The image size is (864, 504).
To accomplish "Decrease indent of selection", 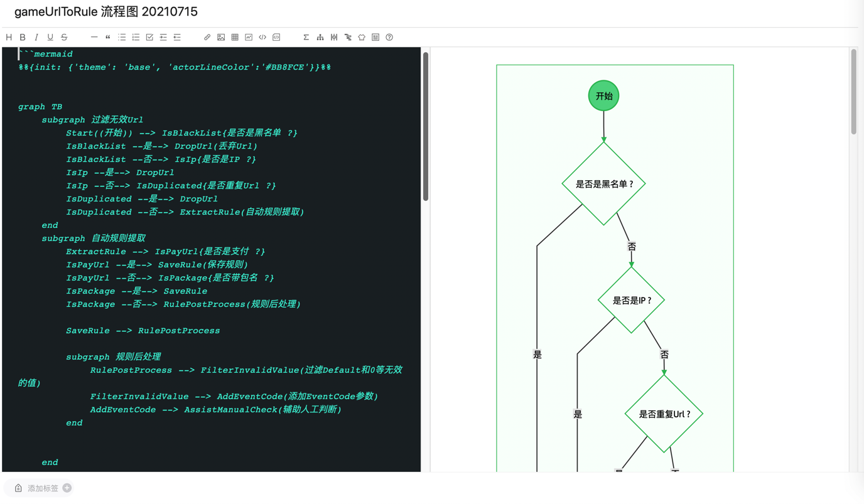I will tap(177, 38).
